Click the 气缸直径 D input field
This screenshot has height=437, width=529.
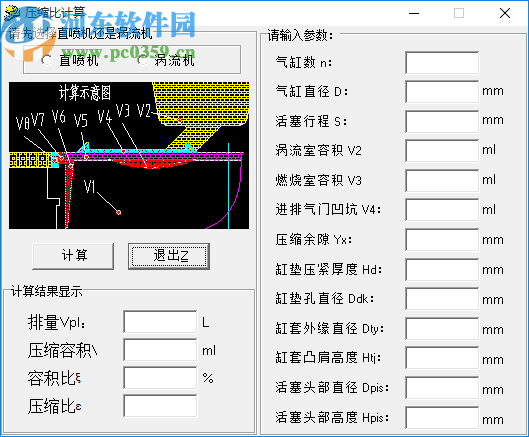[x=442, y=92]
